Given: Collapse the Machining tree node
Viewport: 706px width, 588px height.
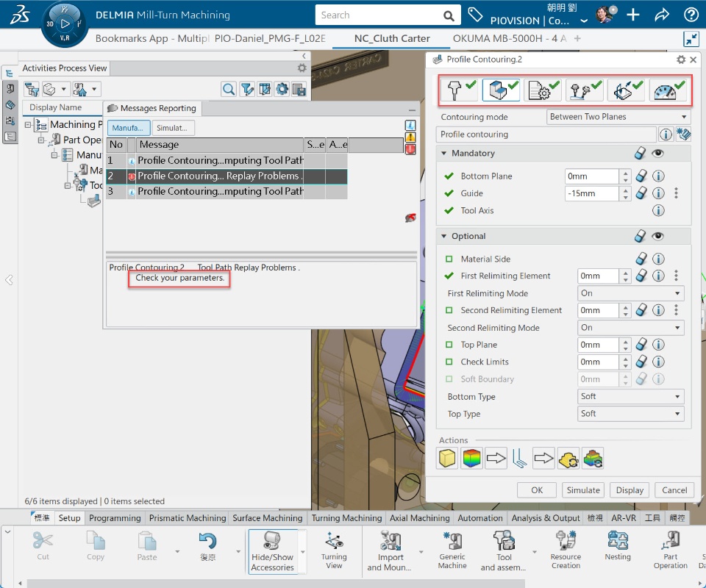Looking at the screenshot, I should (x=28, y=125).
